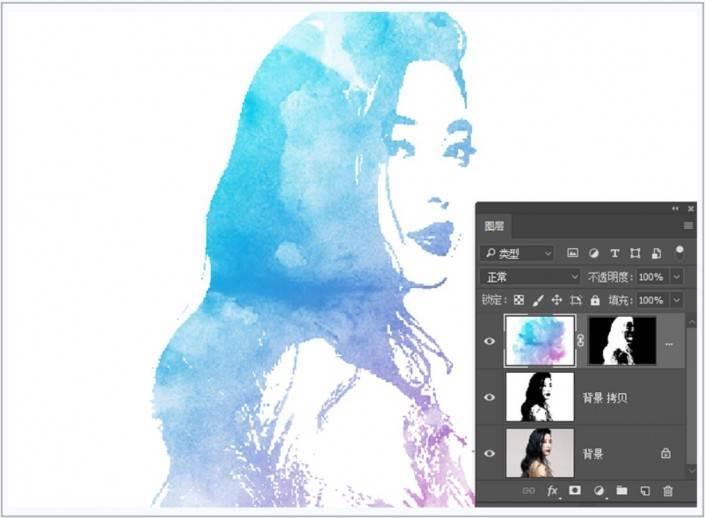Click the 背景 拷贝 layer name
Viewport: 705px width, 518px height.
(x=605, y=398)
